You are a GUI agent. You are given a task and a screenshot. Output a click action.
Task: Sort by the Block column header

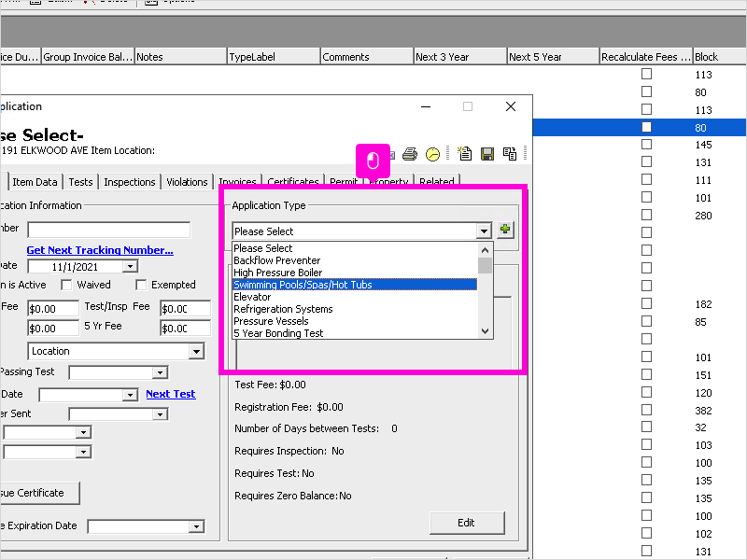(x=720, y=57)
